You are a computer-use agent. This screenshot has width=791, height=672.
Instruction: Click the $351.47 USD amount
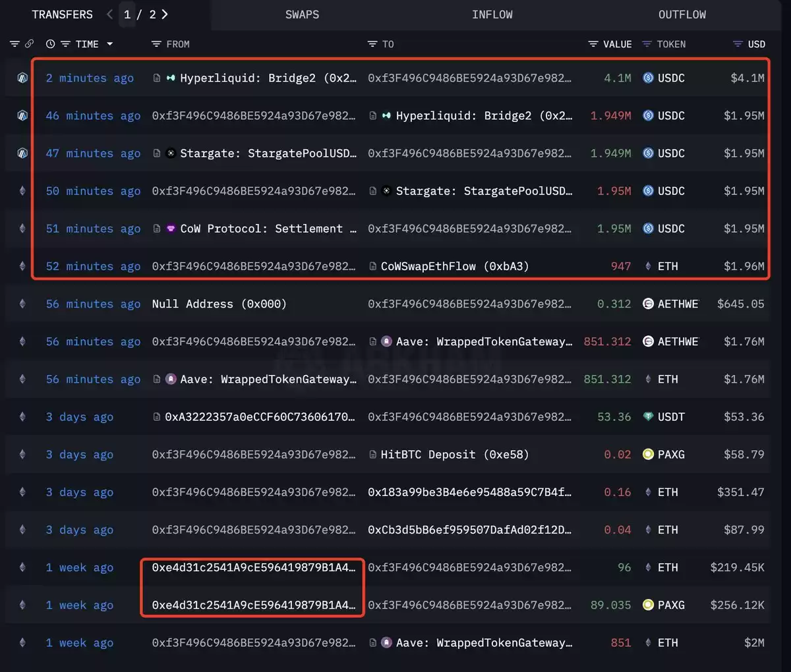[741, 491]
